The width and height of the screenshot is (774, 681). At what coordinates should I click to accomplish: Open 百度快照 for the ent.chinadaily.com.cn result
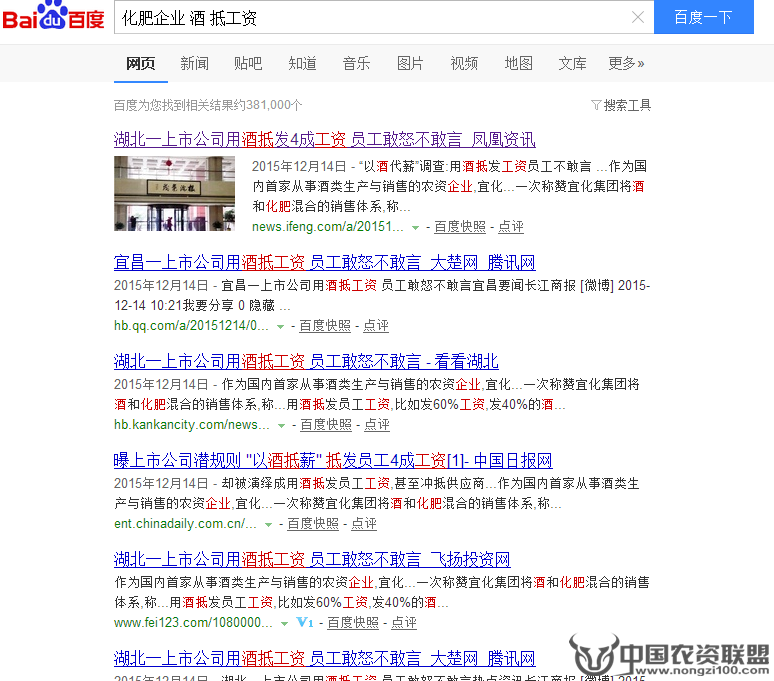tap(313, 524)
